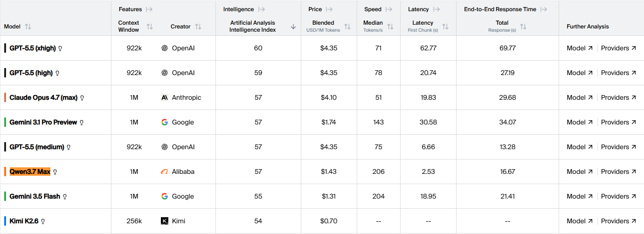Select the Gemini 3.5 Flash model name
The height and width of the screenshot is (234, 644).
[x=35, y=196]
